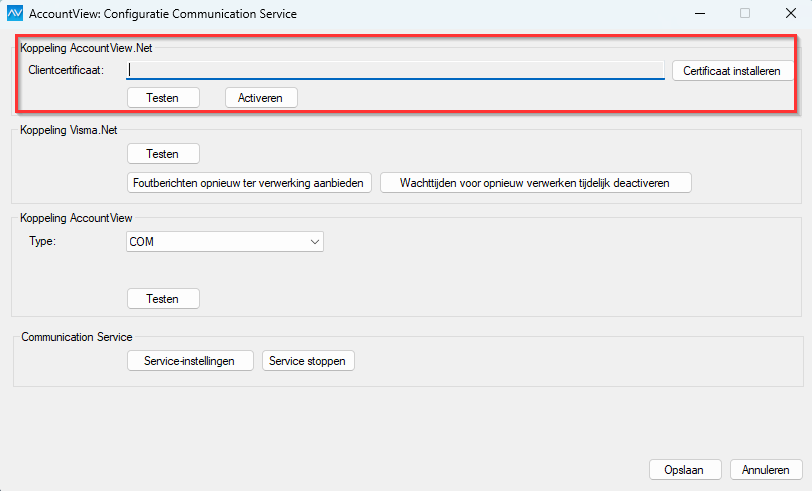Open Service-instellingen
This screenshot has width=812, height=491.
[190, 361]
